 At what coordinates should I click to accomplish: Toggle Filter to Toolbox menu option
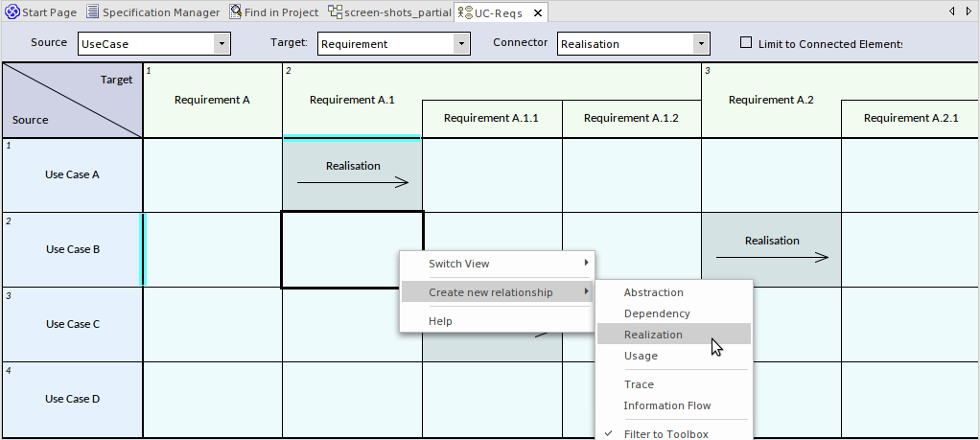pos(665,434)
